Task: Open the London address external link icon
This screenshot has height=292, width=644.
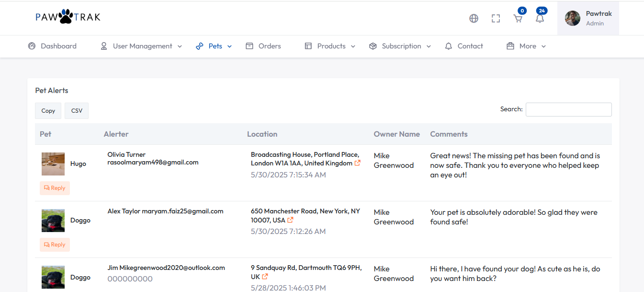Action: (x=357, y=163)
